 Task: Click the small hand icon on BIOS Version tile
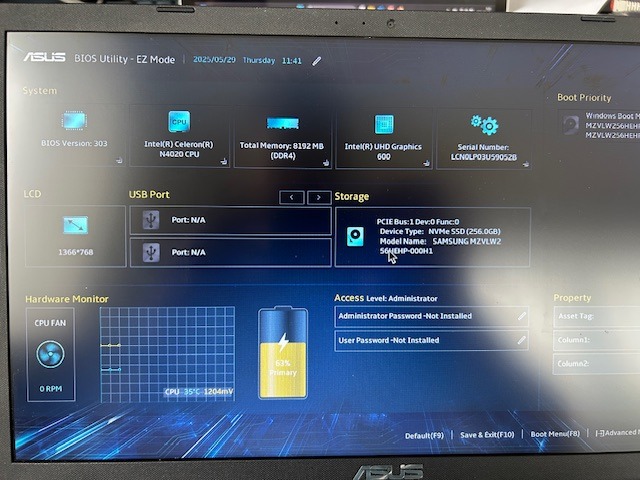(119, 160)
